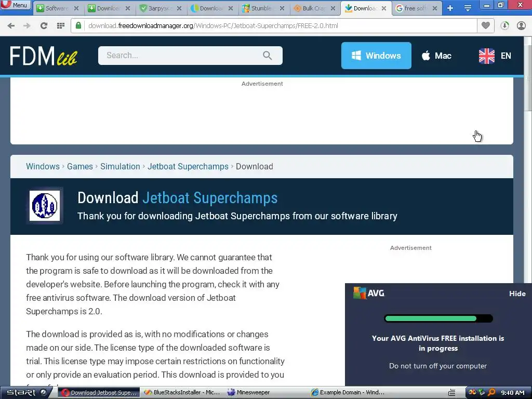
Task: Switch to Download Jetboat Superchamps taskbar item
Action: pyautogui.click(x=99, y=393)
